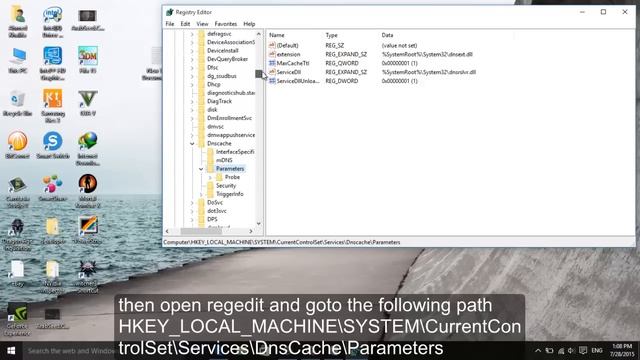This screenshot has height=360, width=640.
Task: Click the Security key folder icon
Action: point(210,186)
